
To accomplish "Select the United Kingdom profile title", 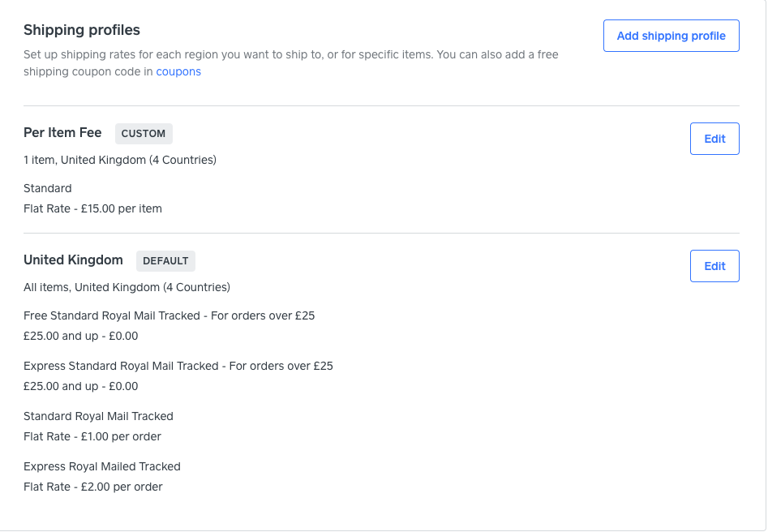I will [x=74, y=260].
